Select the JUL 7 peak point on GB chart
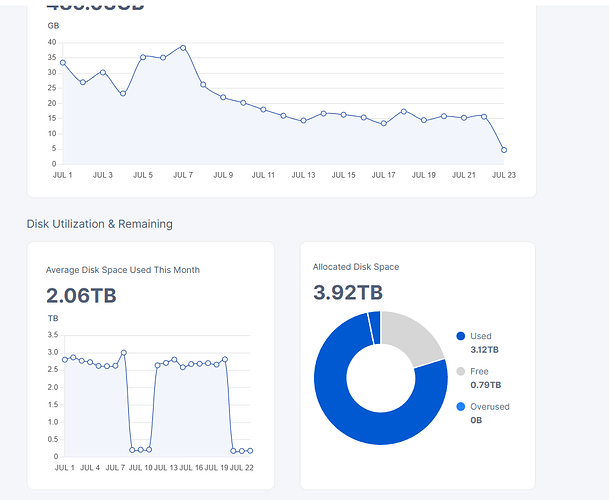Image resolution: width=609 pixels, height=500 pixels. [x=183, y=48]
